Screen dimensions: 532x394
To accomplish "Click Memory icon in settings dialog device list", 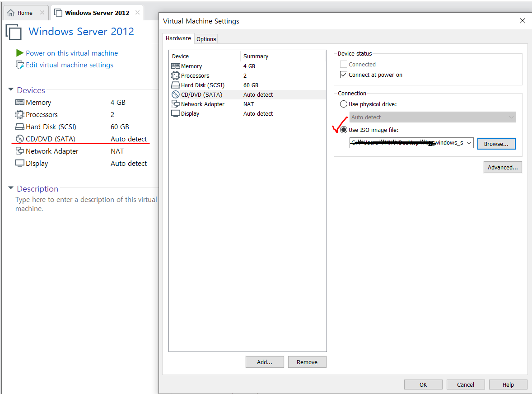I will pos(175,66).
